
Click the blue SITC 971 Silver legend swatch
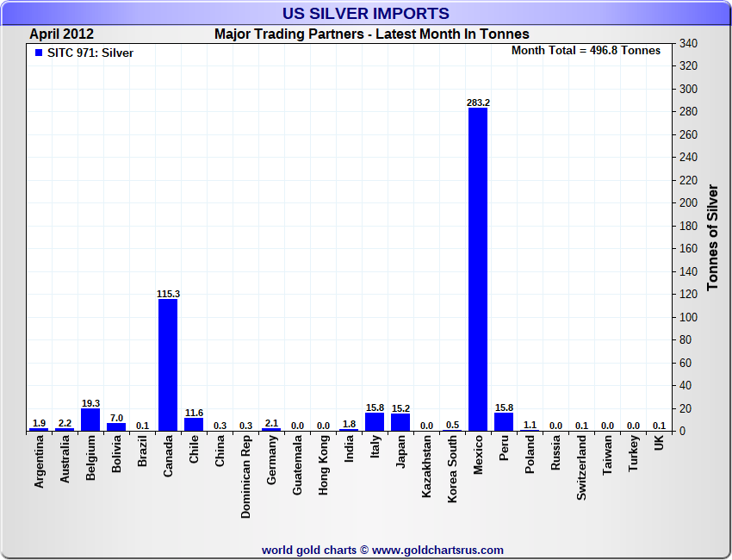click(39, 53)
